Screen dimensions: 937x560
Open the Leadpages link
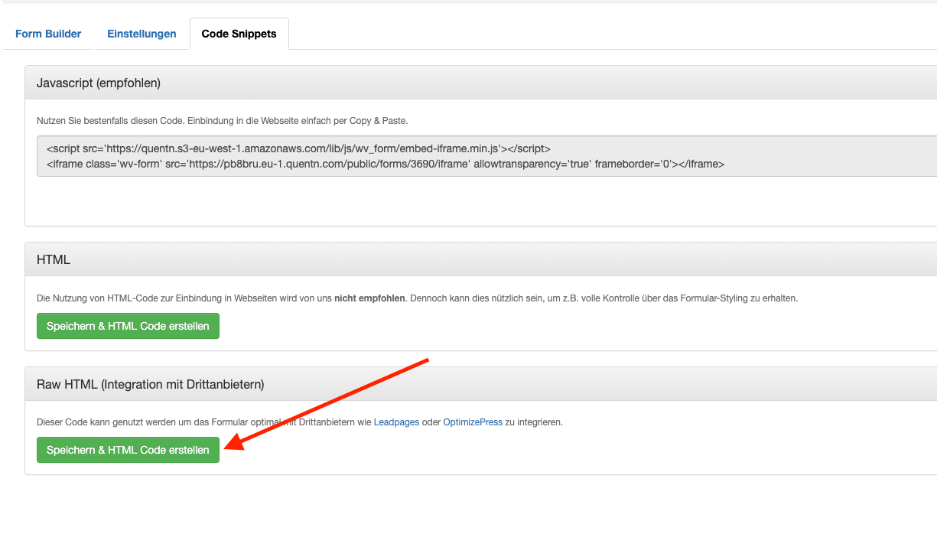click(x=396, y=422)
